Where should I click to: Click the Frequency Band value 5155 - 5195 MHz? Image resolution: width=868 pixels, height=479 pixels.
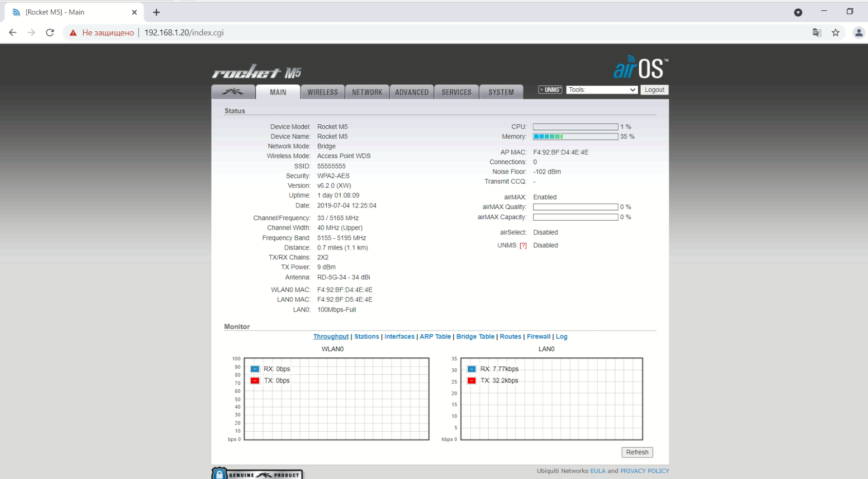pyautogui.click(x=342, y=238)
